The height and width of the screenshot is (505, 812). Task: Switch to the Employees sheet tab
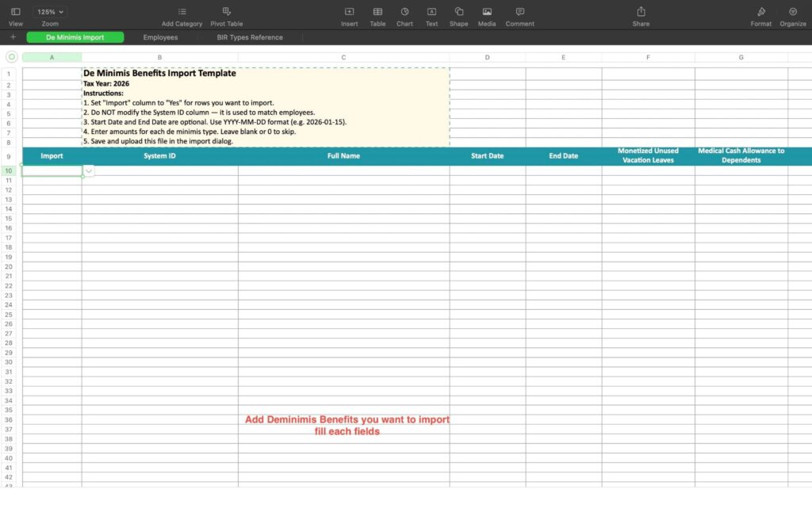(160, 37)
